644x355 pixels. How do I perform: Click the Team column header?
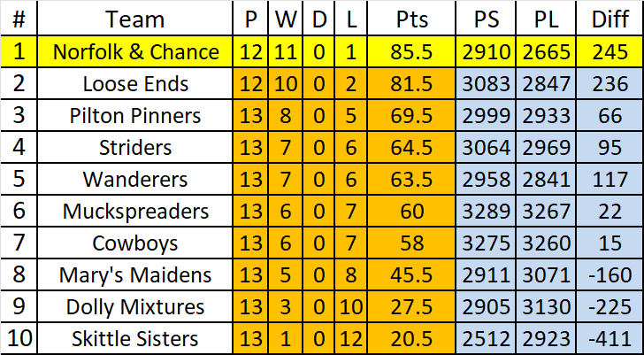click(x=135, y=19)
